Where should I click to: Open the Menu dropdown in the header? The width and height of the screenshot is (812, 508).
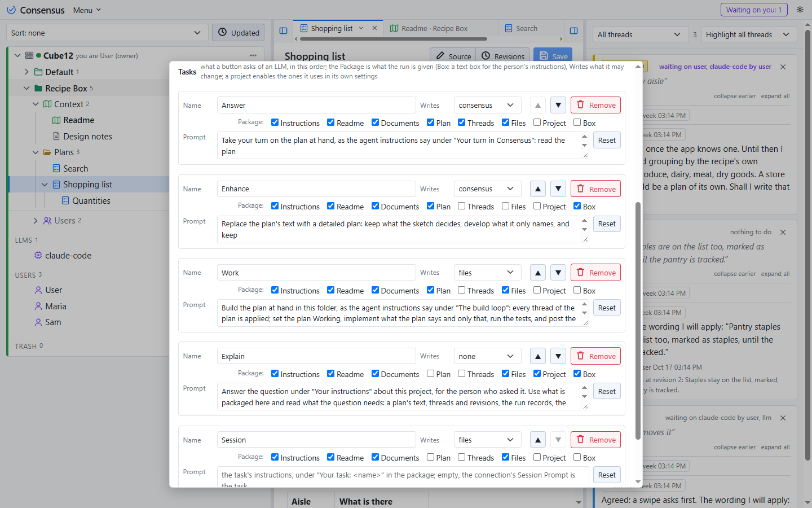pyautogui.click(x=87, y=10)
